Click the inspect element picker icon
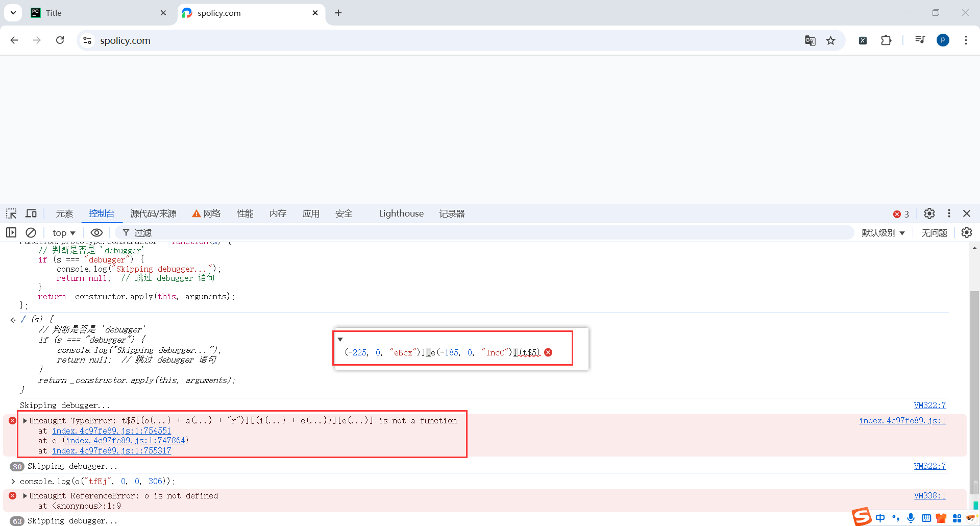This screenshot has height=526, width=980. tap(11, 213)
